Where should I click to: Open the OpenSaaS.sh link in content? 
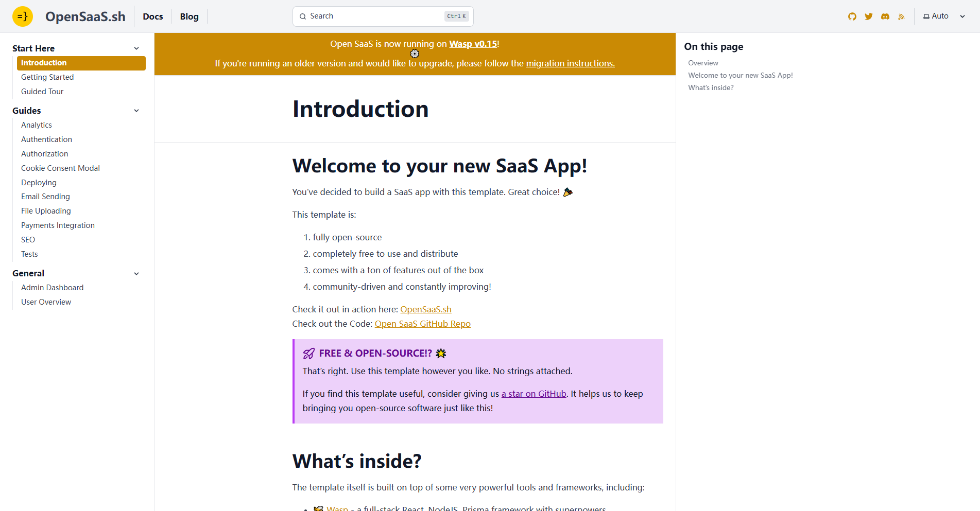click(426, 309)
